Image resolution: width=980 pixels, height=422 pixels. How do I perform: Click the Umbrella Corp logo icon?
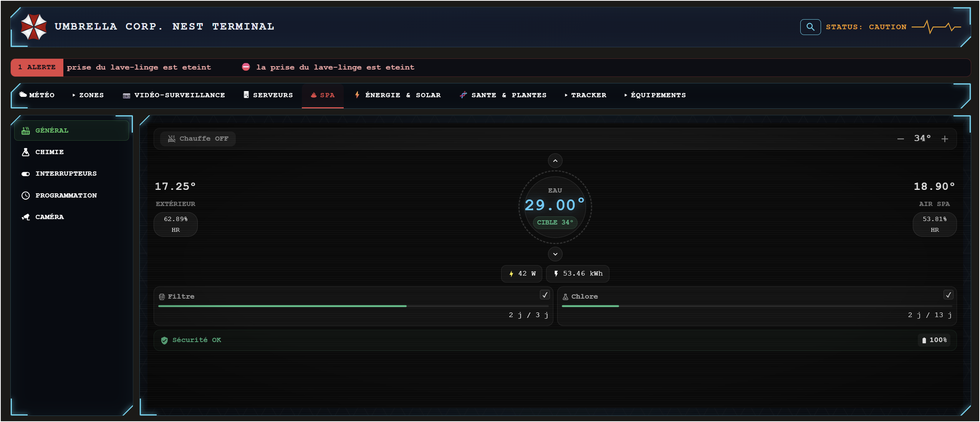point(34,27)
